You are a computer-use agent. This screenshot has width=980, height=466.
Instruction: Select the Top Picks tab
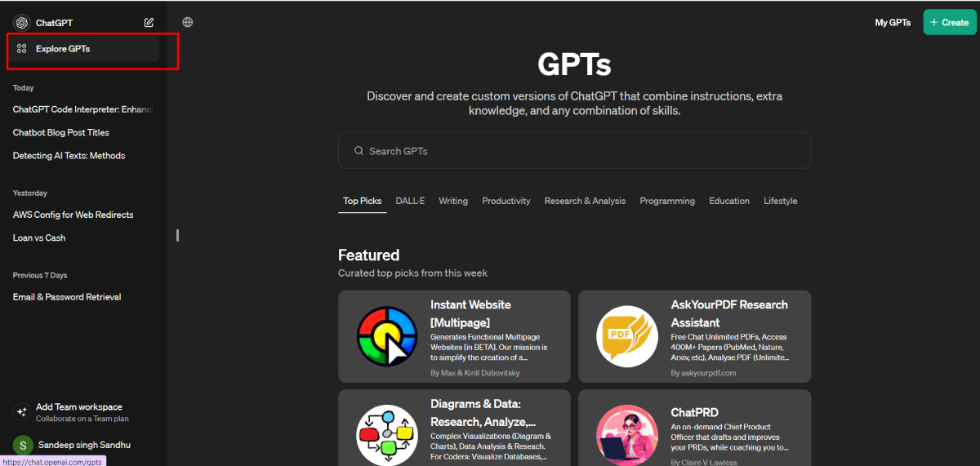pyautogui.click(x=363, y=201)
